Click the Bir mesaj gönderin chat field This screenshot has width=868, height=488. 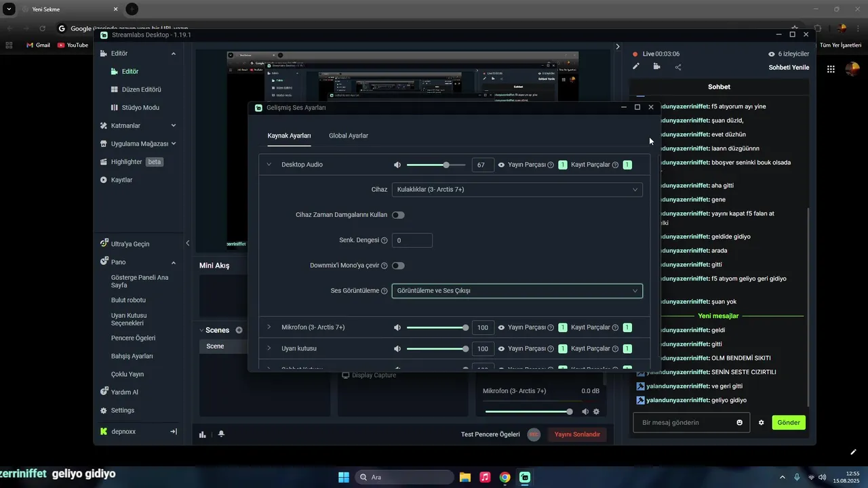pyautogui.click(x=692, y=422)
